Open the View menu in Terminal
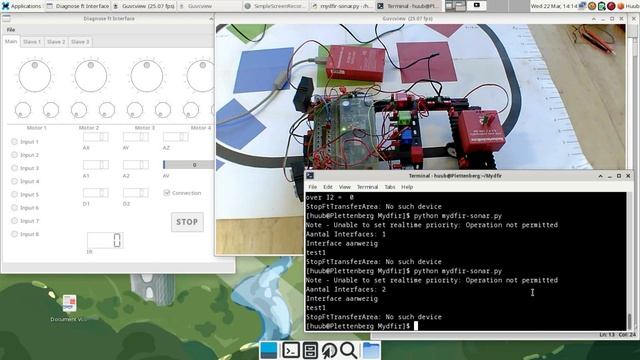This screenshot has width=640, height=360. [x=345, y=187]
